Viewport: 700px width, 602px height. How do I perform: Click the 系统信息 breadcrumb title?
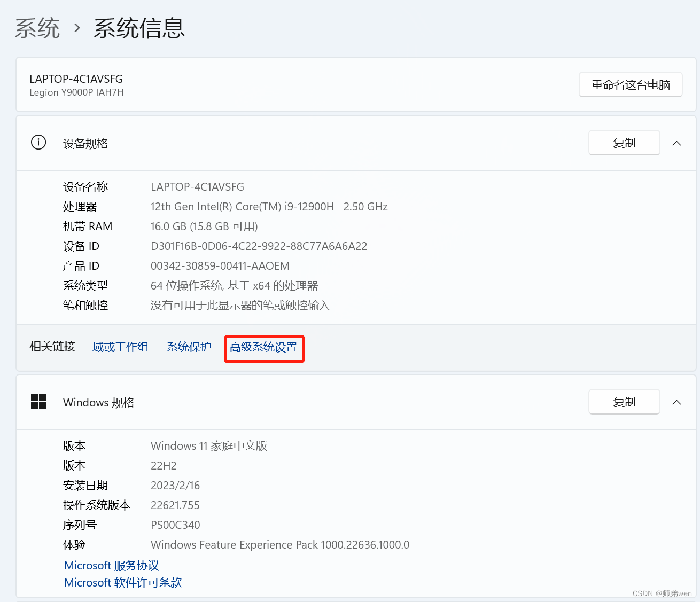139,28
